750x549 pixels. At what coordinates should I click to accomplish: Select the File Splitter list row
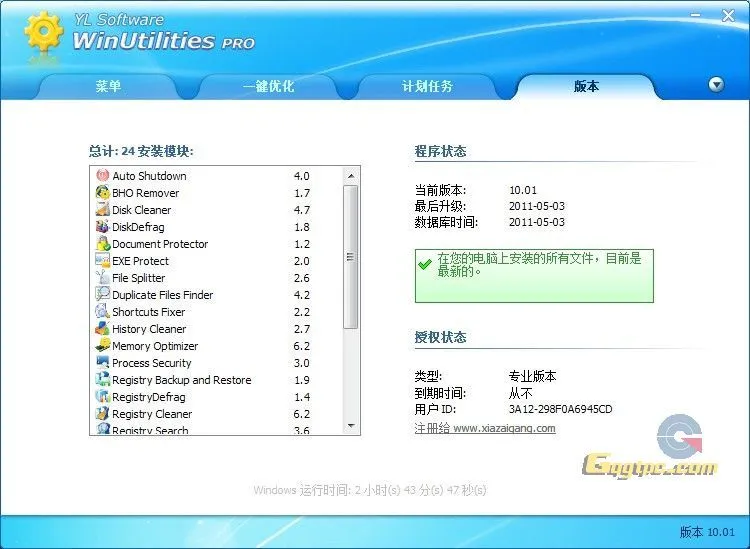(x=217, y=278)
